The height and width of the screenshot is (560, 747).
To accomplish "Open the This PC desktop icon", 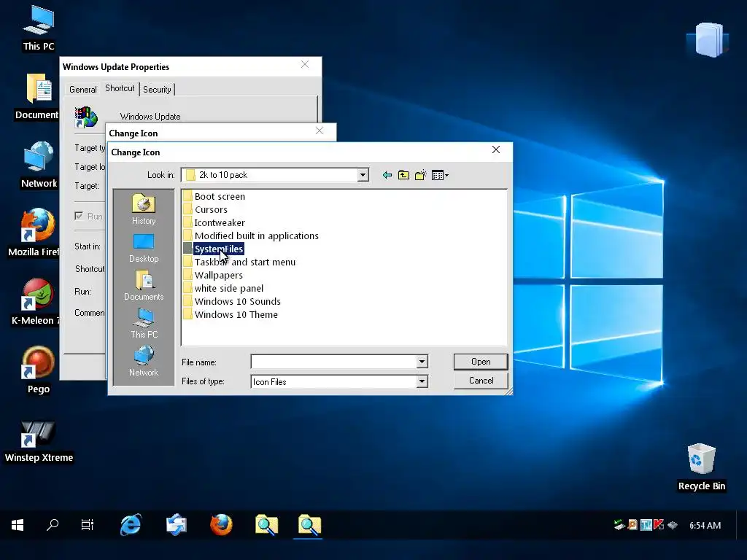I will 39,28.
